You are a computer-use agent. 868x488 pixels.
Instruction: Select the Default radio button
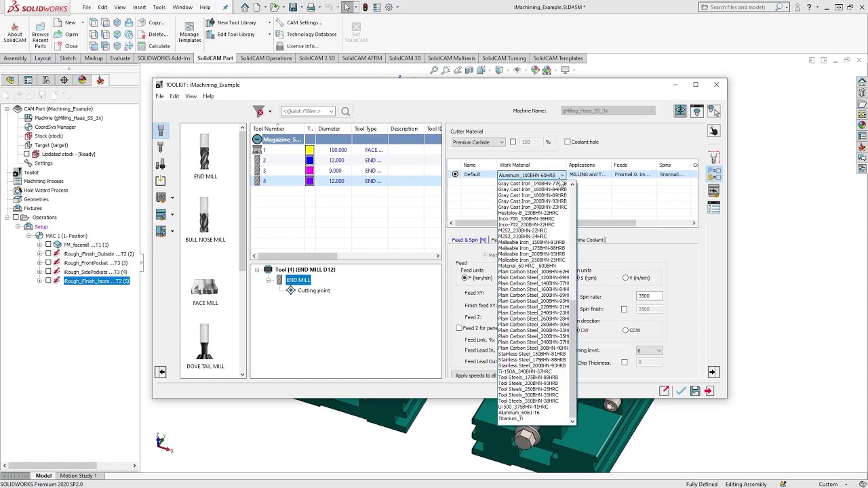(x=455, y=175)
